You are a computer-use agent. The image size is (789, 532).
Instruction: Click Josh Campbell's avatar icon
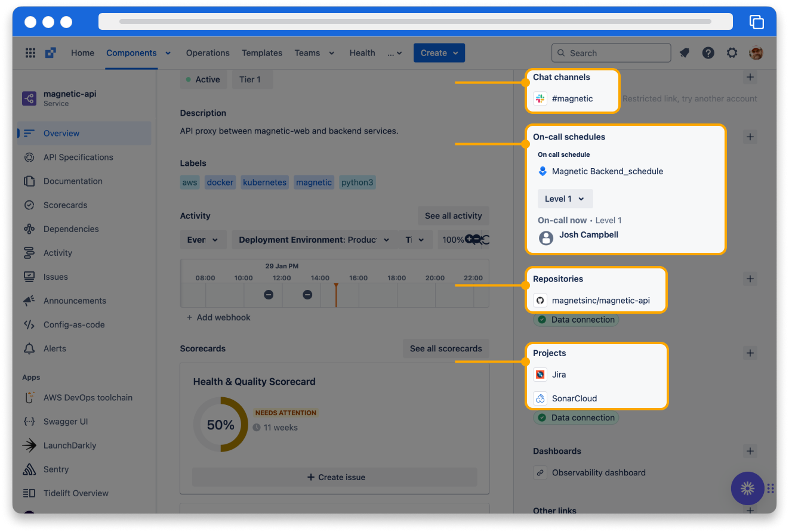tap(546, 238)
